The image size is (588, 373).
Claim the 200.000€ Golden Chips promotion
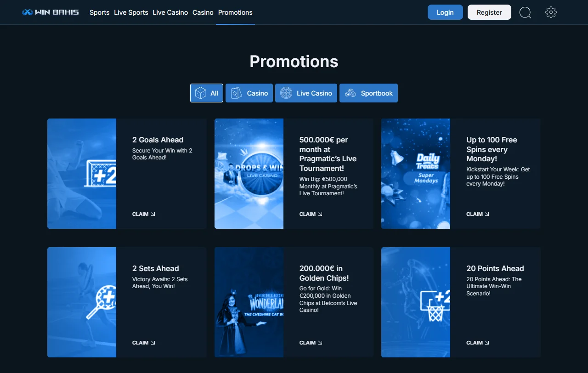pyautogui.click(x=311, y=343)
